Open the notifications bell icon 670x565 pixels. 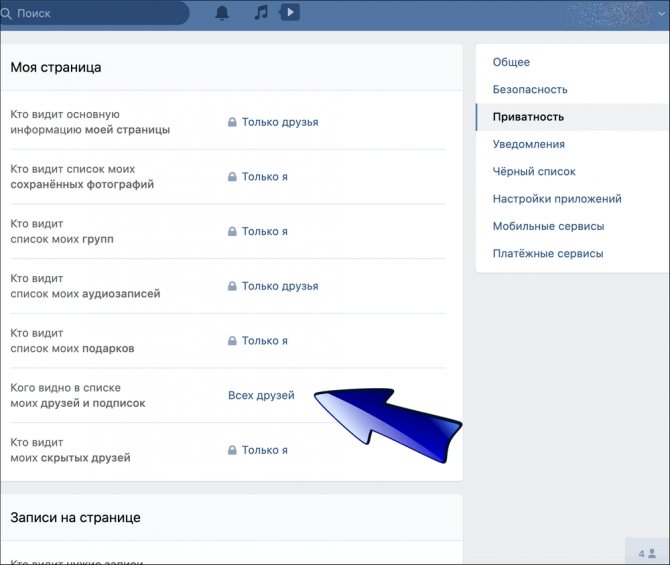click(222, 13)
